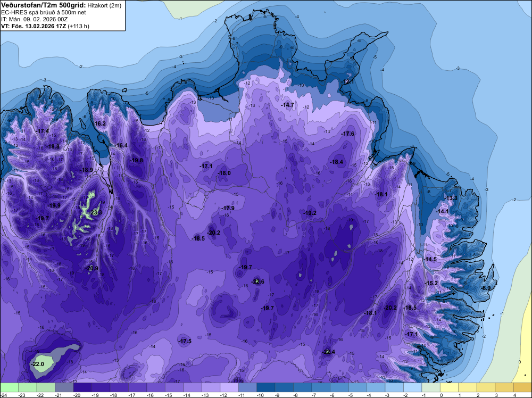Click the -2 legend color swatch
This screenshot has width=532, height=398.
tap(412, 387)
